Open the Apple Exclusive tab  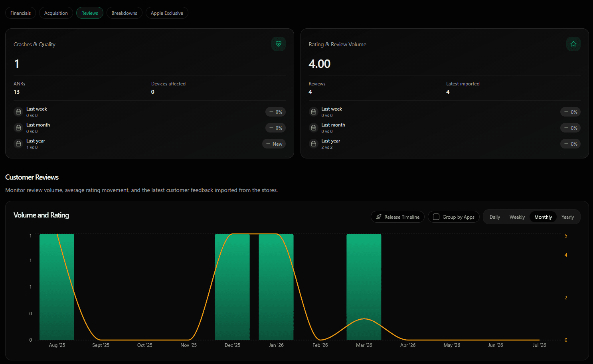(x=167, y=13)
